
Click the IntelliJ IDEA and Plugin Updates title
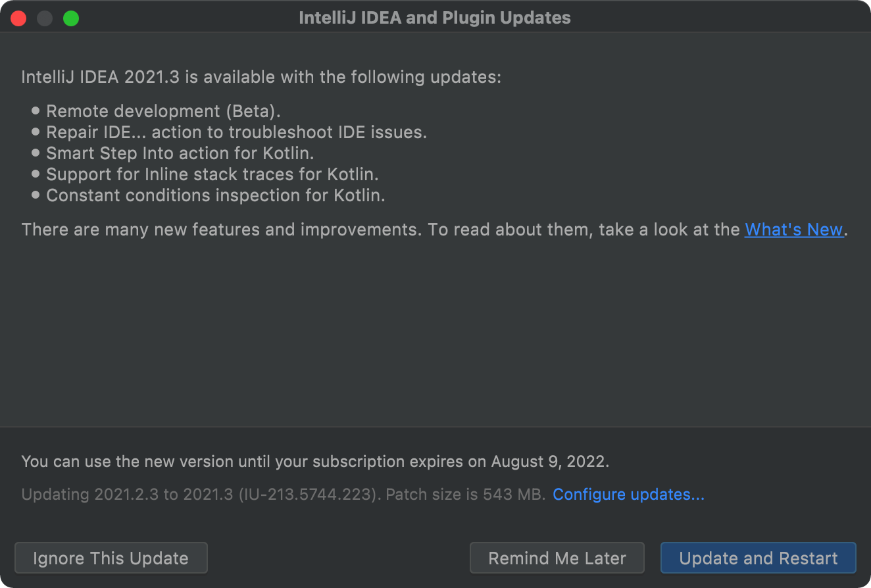coord(435,18)
